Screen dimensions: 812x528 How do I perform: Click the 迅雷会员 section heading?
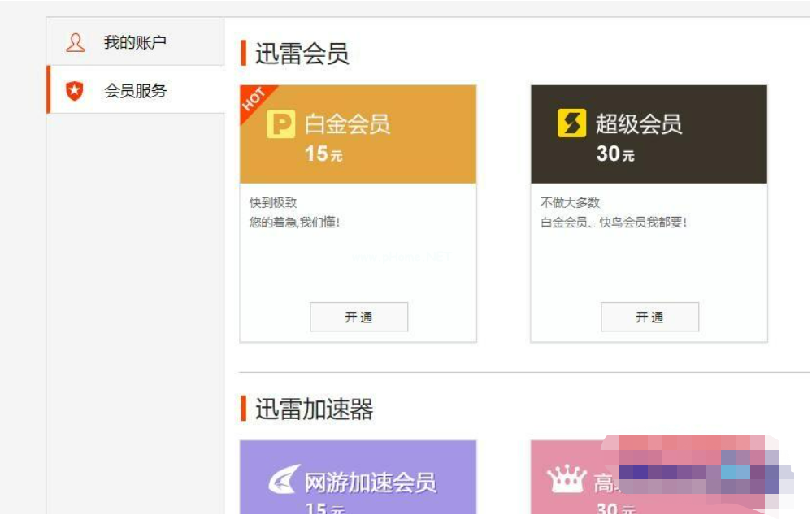302,54
